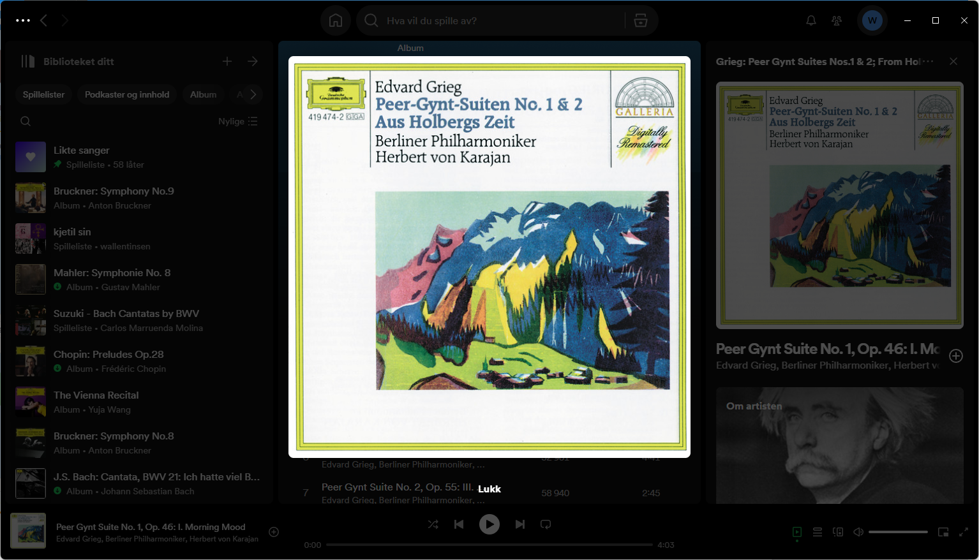Screen dimensions: 979x560
Task: Toggle repeat mode
Action: tap(546, 524)
